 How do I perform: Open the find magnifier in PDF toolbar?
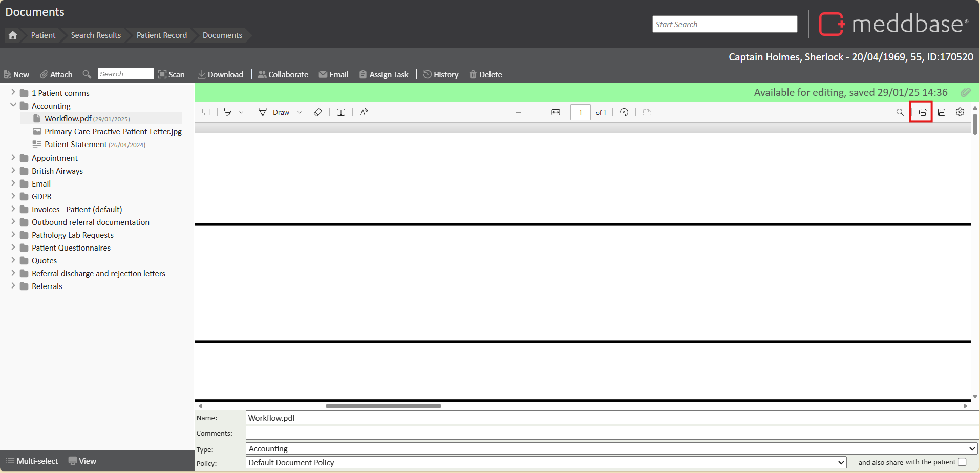click(x=900, y=112)
